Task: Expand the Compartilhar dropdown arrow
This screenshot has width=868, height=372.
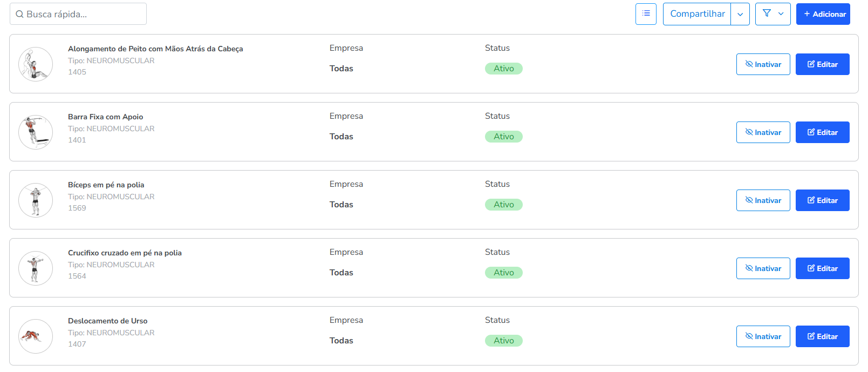Action: pos(740,14)
